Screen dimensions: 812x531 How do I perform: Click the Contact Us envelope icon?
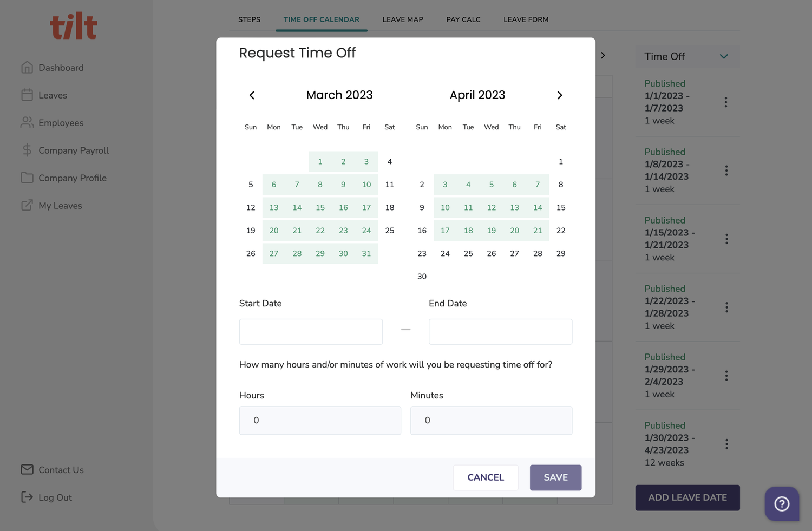(x=27, y=469)
